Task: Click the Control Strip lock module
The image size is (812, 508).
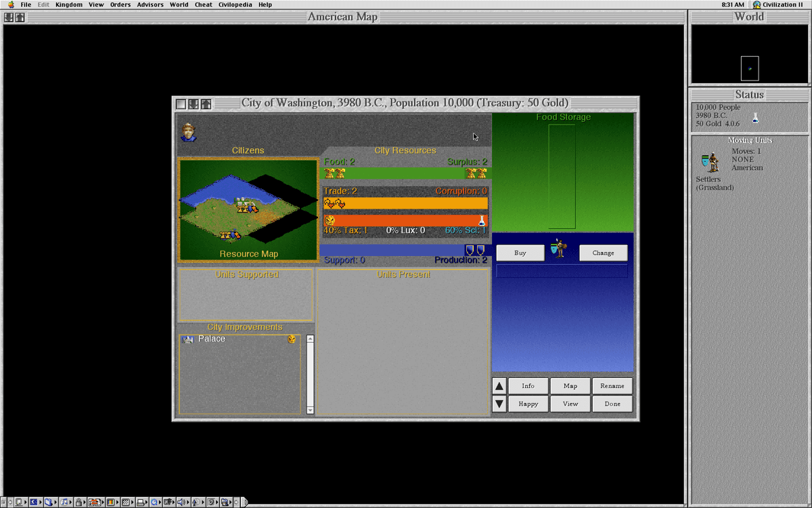Action: click(x=79, y=503)
